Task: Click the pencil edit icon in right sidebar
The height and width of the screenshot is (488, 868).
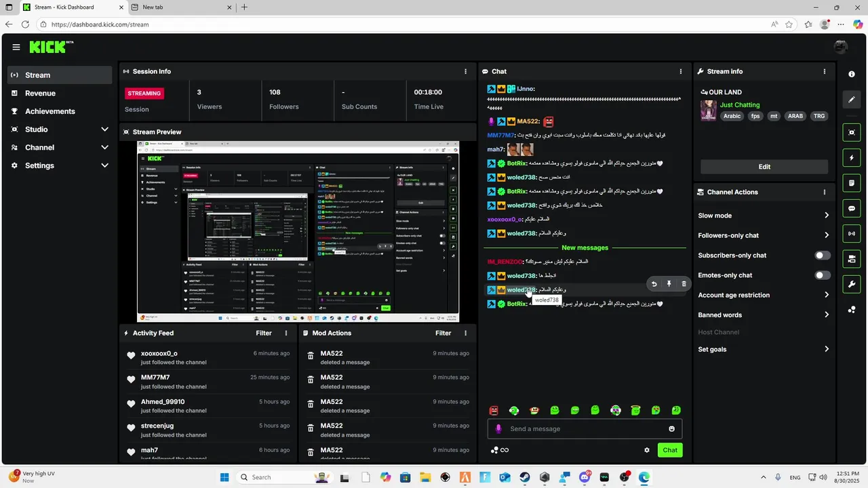Action: pos(852,100)
